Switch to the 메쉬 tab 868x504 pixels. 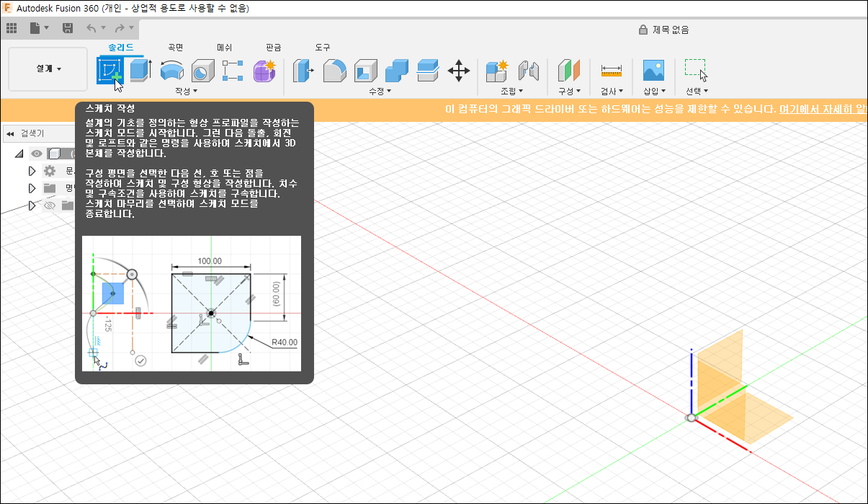pyautogui.click(x=225, y=47)
